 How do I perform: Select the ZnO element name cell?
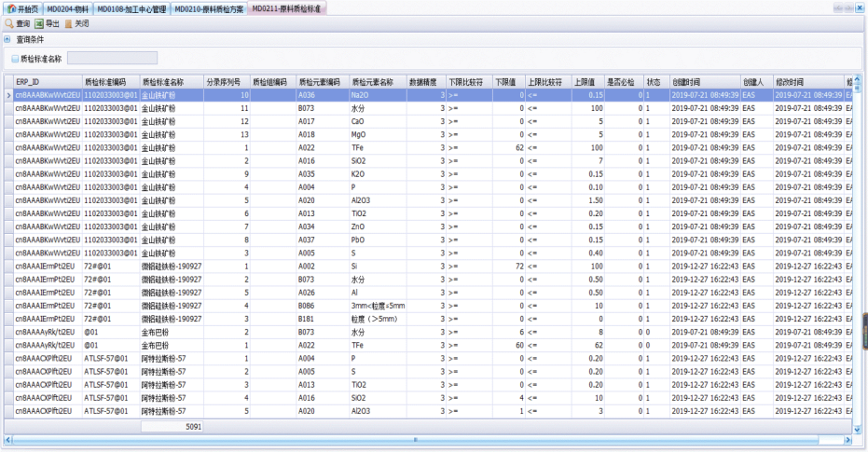[379, 226]
